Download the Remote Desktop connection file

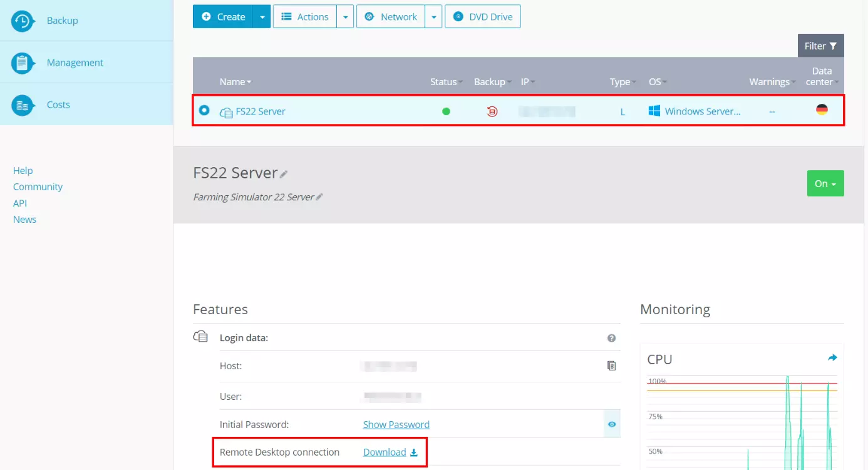click(x=390, y=452)
